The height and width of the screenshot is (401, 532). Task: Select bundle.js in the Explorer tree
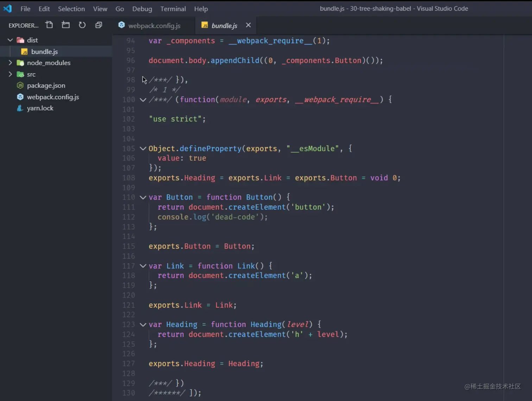56,52
